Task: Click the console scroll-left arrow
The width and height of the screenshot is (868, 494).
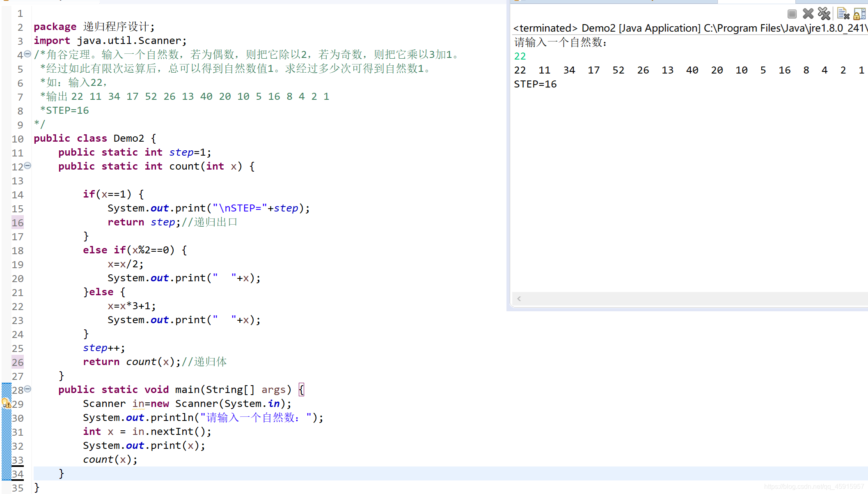Action: (x=519, y=299)
